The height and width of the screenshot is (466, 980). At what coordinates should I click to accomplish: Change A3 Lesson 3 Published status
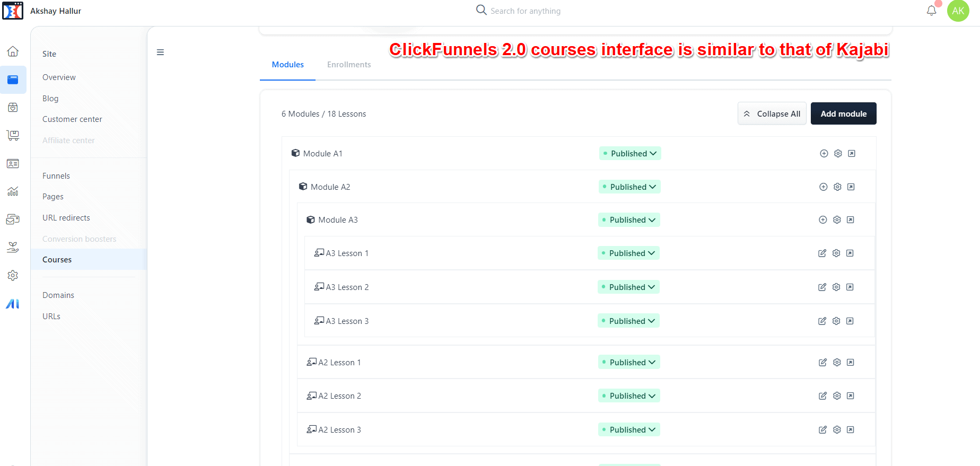click(x=628, y=321)
